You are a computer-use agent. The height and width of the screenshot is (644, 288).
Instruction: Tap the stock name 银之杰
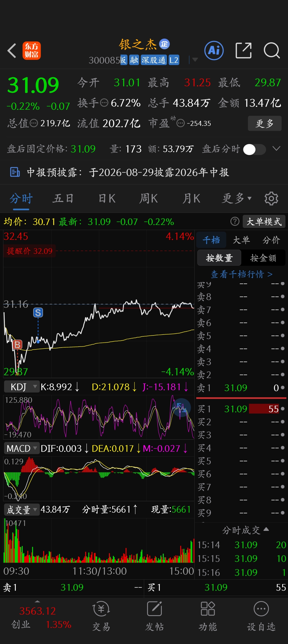click(138, 44)
